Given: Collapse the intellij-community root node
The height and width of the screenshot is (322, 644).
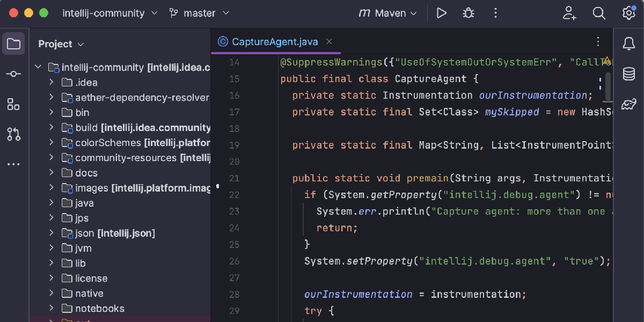Looking at the screenshot, I should point(38,67).
